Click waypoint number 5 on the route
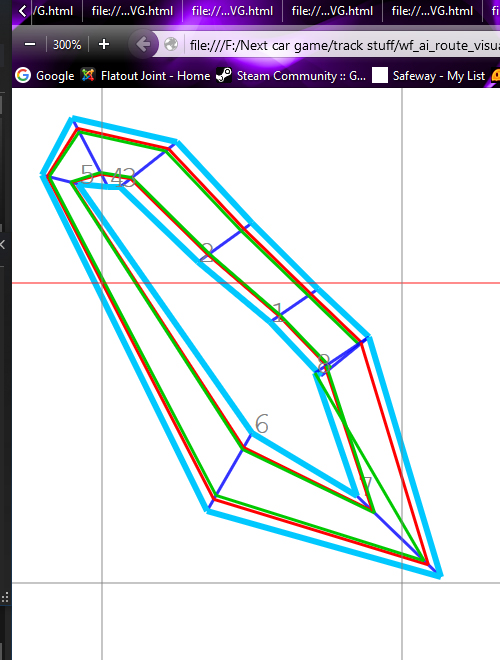 pyautogui.click(x=87, y=173)
